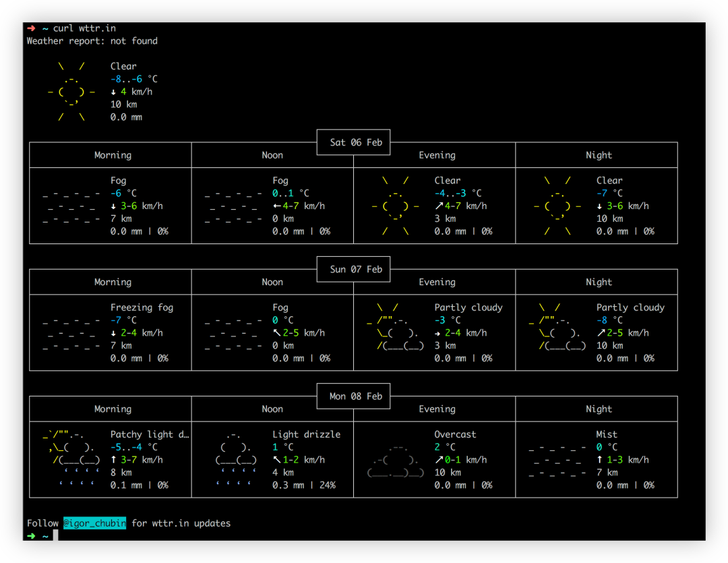728x563 pixels.
Task: Click 'Mist' label on Monday Night
Action: pos(607,434)
